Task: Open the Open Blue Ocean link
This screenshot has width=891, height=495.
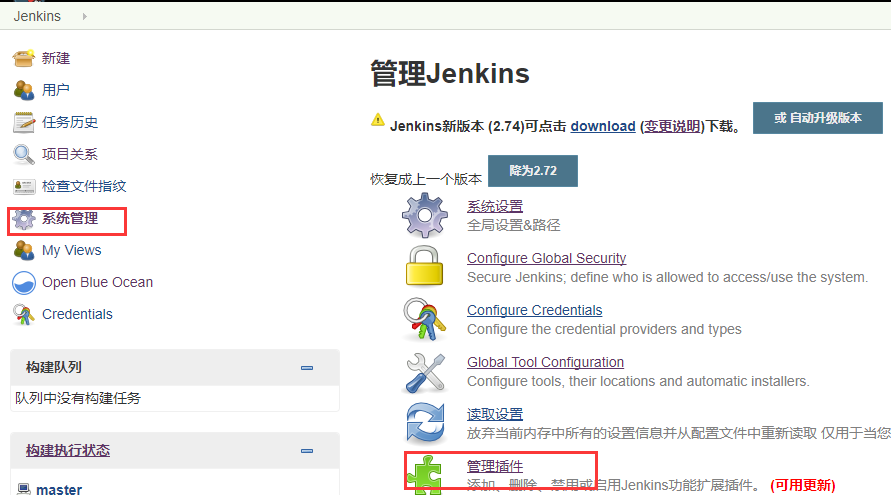Action: coord(97,282)
